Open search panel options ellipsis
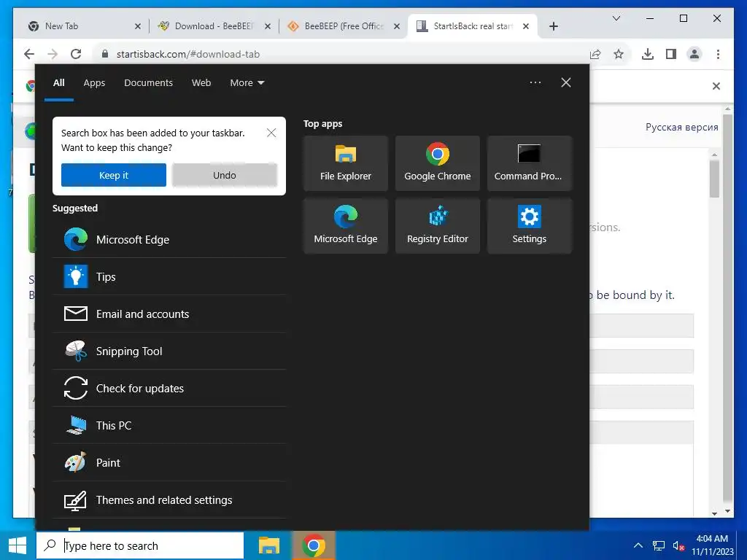This screenshot has height=560, width=747. point(535,82)
